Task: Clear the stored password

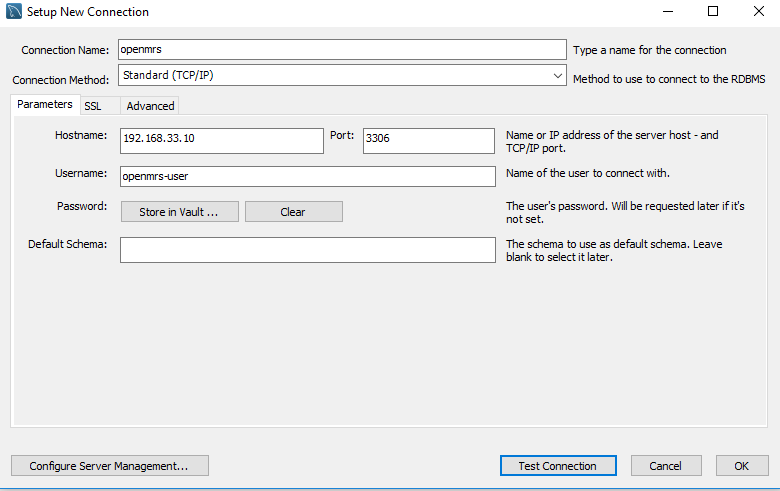Action: 293,212
